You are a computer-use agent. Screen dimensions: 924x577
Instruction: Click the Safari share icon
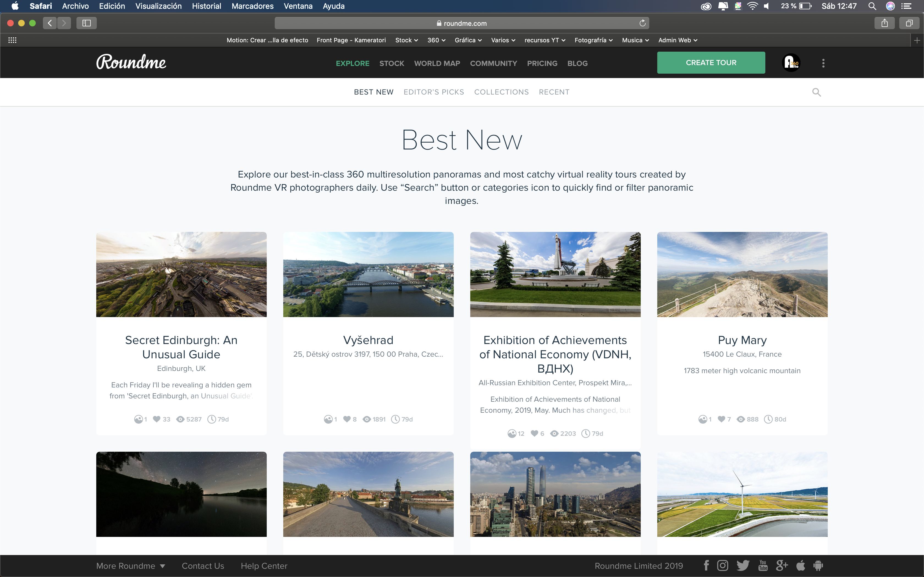[x=884, y=23]
